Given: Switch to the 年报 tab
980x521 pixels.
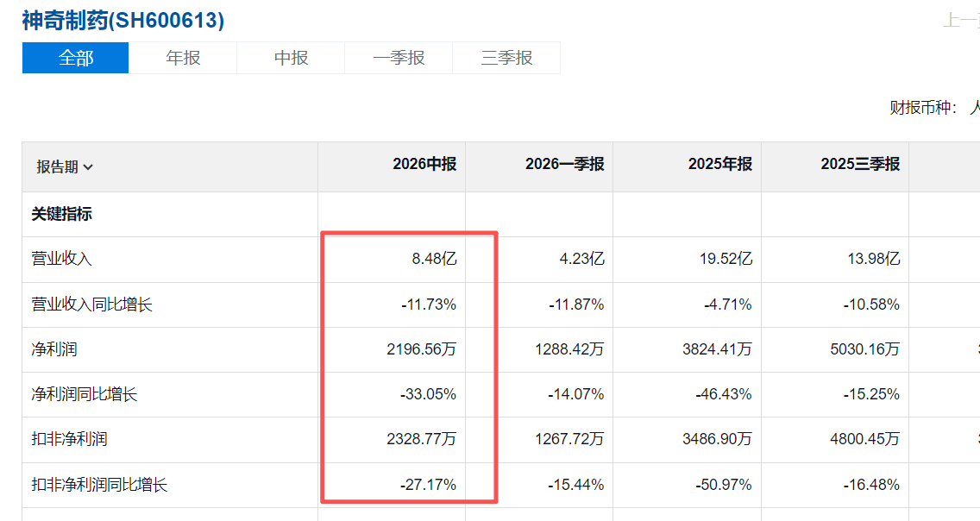Looking at the screenshot, I should pyautogui.click(x=183, y=58).
